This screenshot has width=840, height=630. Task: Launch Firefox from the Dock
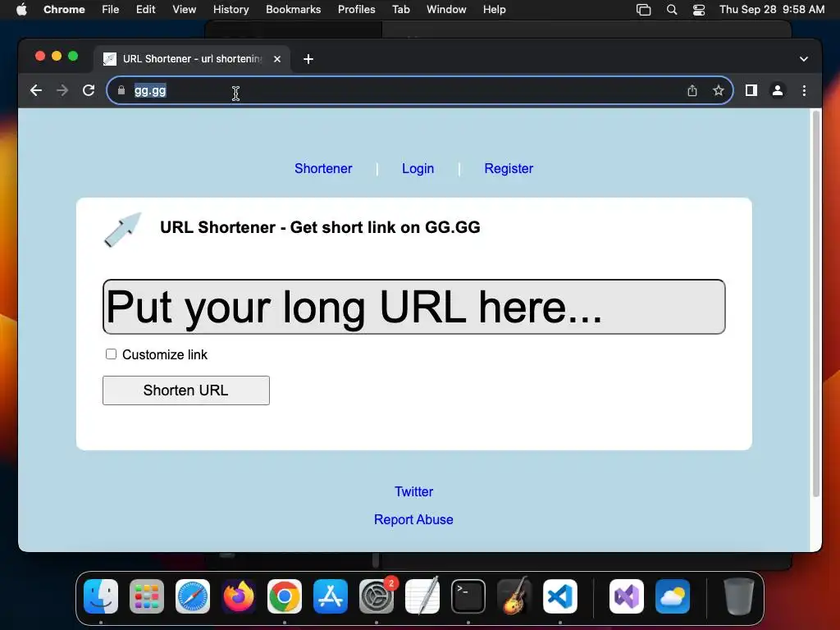(x=239, y=596)
